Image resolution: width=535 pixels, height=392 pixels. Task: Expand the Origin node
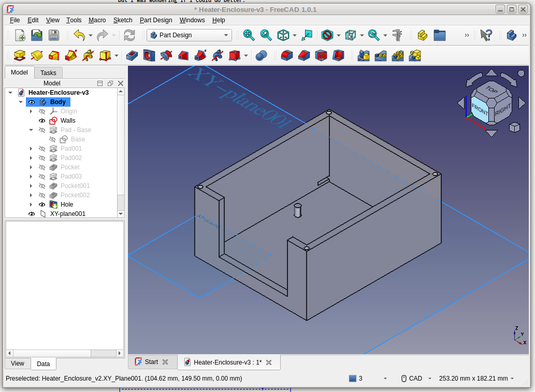coord(31,111)
